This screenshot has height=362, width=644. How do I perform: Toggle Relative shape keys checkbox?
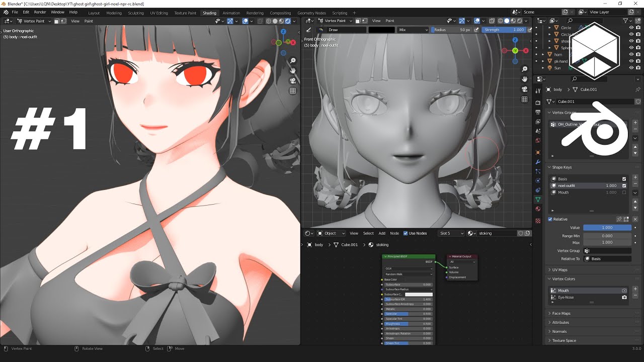coord(550,219)
